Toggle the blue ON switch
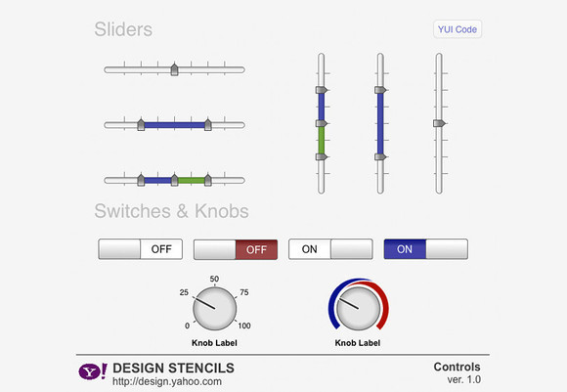Screen dimensions: 567x392 tap(426, 249)
